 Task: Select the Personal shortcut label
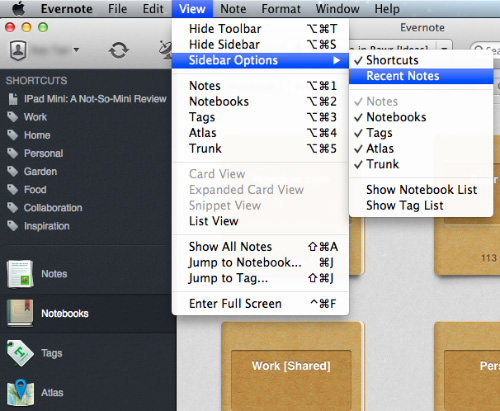coord(43,153)
